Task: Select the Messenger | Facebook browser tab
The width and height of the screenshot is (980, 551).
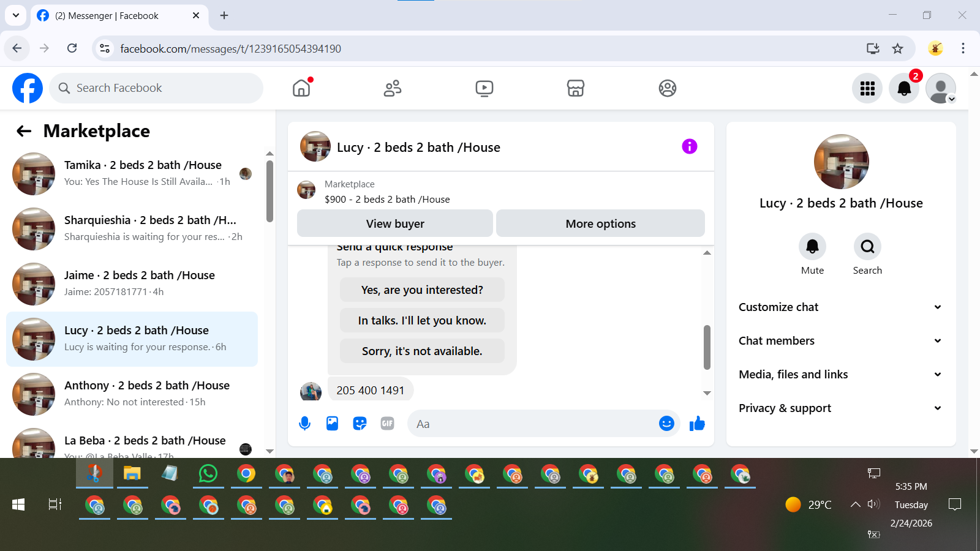Action: coord(119,16)
